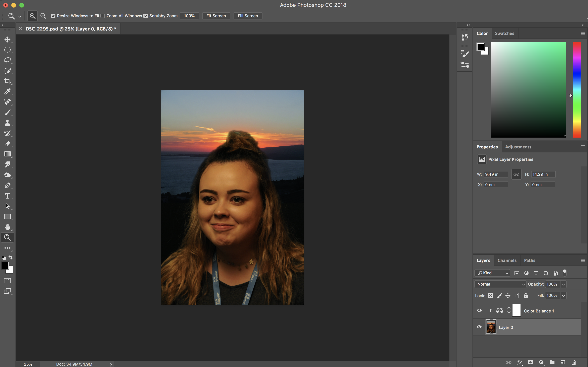Image resolution: width=588 pixels, height=367 pixels.
Task: Switch to the Channels tab
Action: coord(507,261)
